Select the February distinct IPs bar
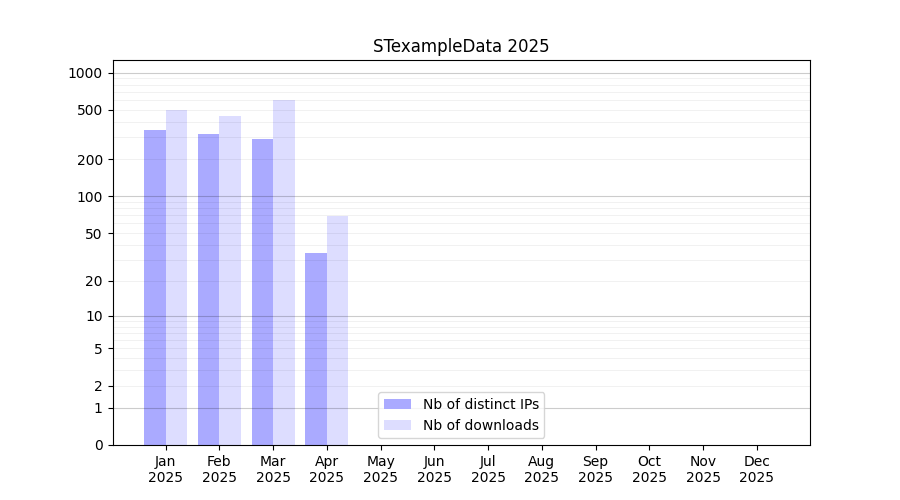The height and width of the screenshot is (500, 900). [x=208, y=290]
